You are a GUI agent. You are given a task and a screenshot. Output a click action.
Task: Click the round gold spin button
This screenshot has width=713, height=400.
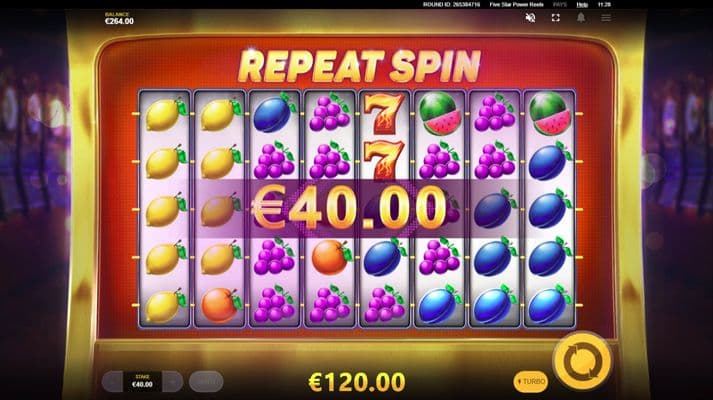pos(582,361)
